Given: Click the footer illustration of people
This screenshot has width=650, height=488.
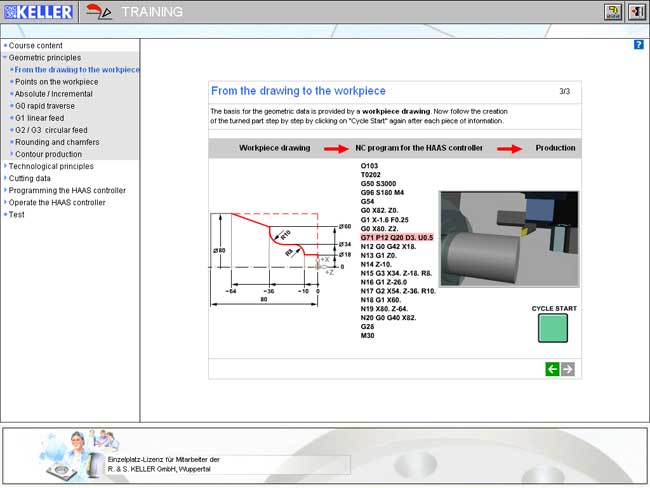Looking at the screenshot, I should pos(79,455).
